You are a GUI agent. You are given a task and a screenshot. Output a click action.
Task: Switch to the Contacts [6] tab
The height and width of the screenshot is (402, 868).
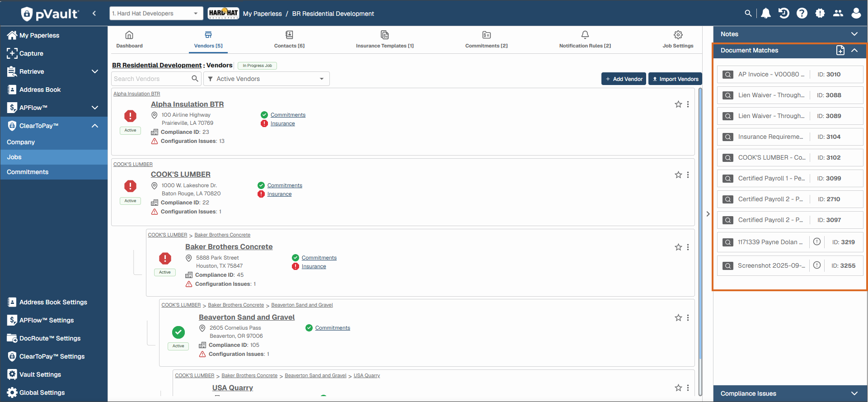point(289,40)
